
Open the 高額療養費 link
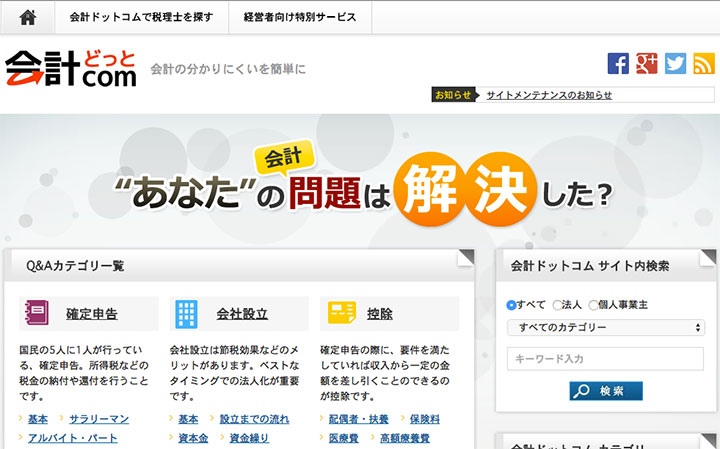tap(405, 438)
